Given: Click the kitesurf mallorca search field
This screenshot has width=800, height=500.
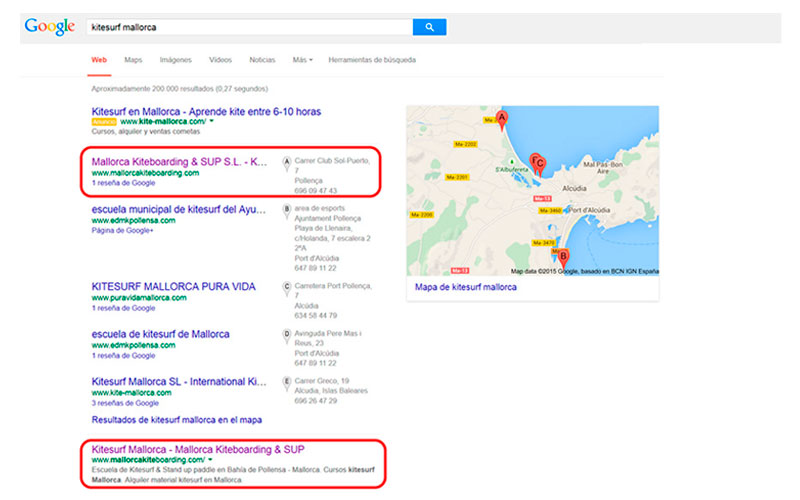Looking at the screenshot, I should pyautogui.click(x=249, y=27).
